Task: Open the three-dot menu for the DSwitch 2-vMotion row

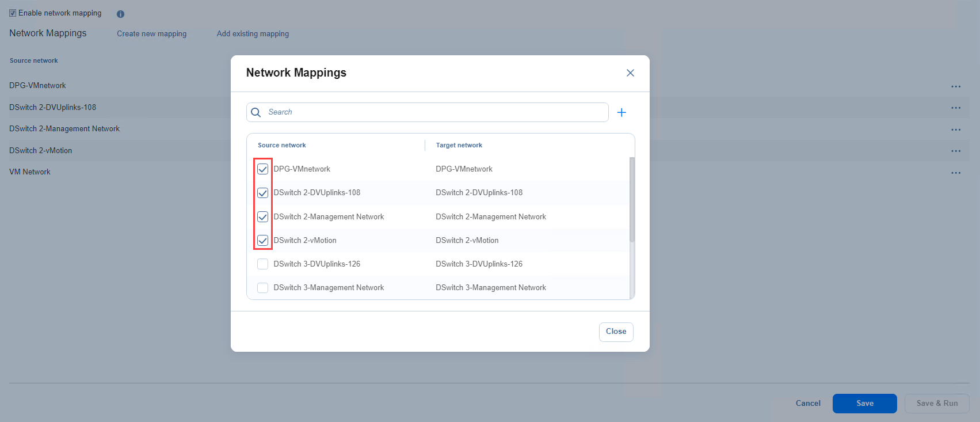Action: click(956, 151)
